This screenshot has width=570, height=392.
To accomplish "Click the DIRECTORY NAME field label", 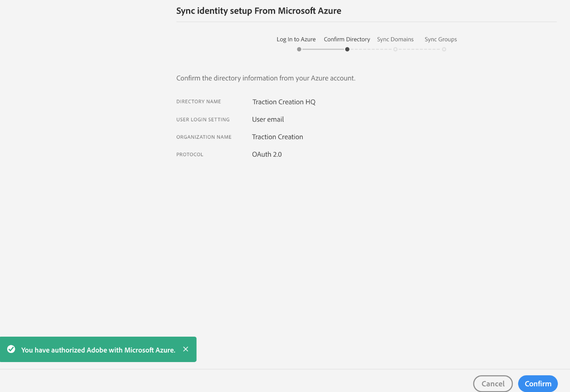I will coord(199,101).
